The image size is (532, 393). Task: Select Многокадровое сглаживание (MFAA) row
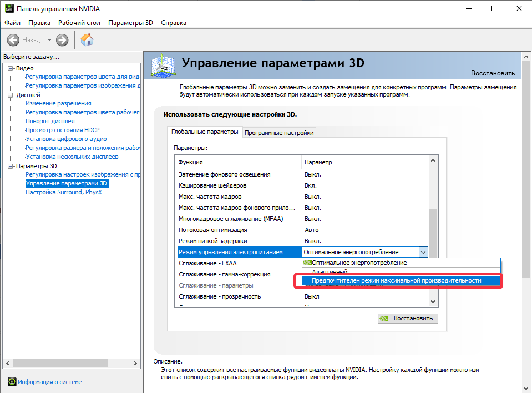[x=303, y=219]
